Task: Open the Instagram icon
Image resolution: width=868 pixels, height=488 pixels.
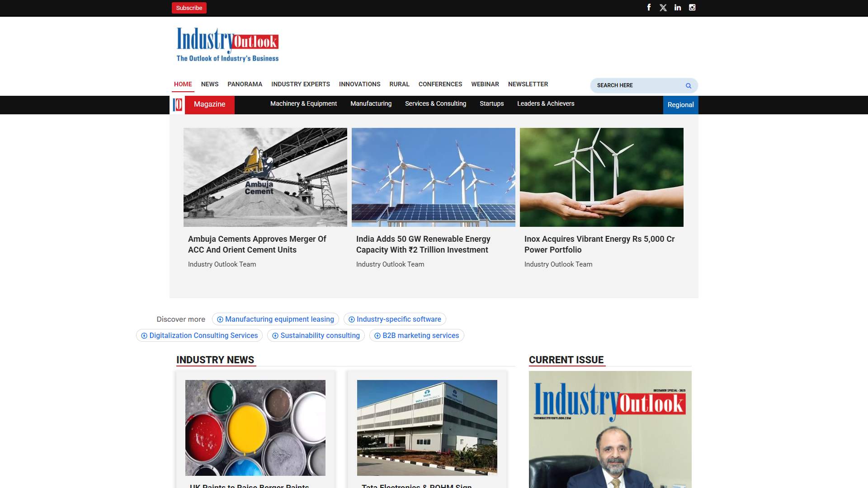Action: click(x=692, y=7)
